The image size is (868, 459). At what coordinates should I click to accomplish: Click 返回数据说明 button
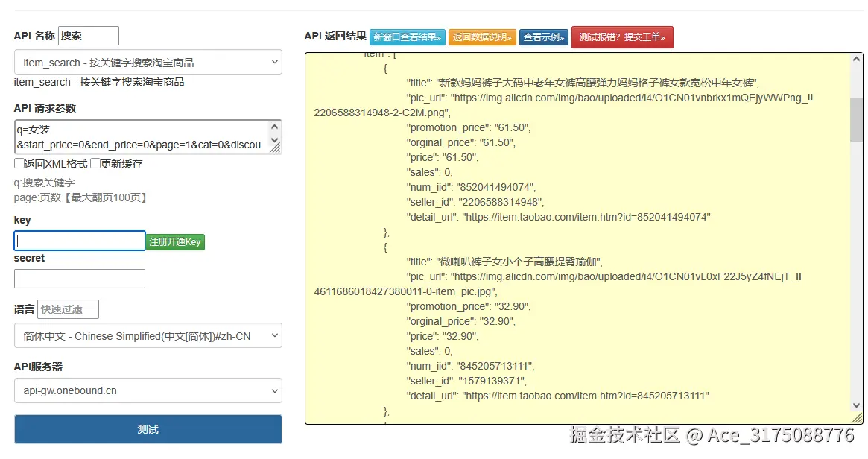click(482, 37)
